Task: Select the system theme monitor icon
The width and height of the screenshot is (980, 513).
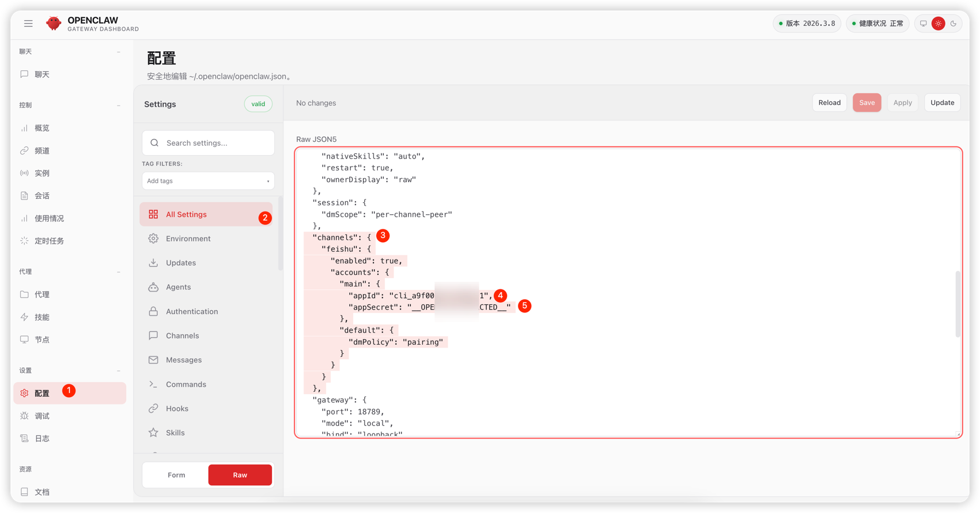Action: [923, 24]
